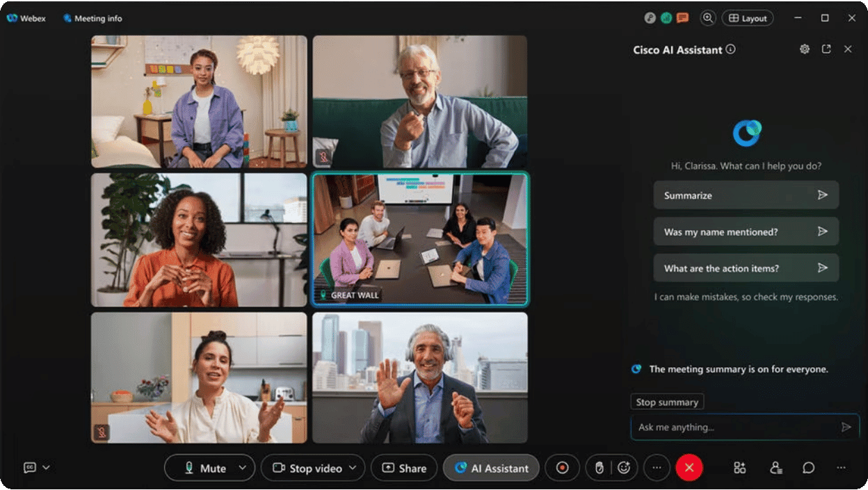Click 'I can make mistakes' disclaimer text

(x=746, y=297)
